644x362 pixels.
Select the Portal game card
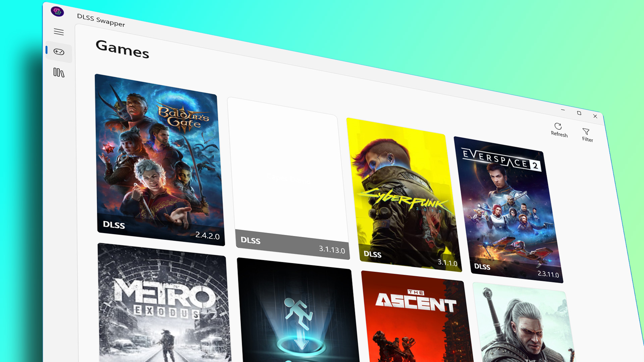coord(299,310)
